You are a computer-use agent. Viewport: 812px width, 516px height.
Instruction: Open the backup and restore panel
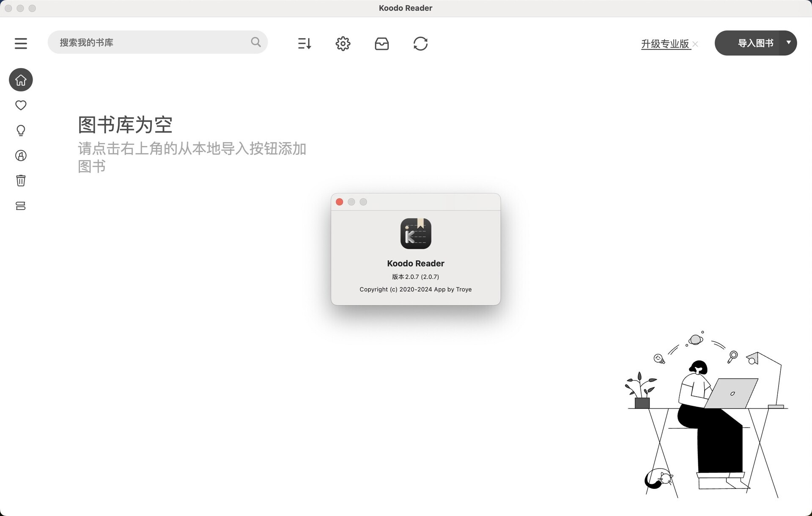382,43
